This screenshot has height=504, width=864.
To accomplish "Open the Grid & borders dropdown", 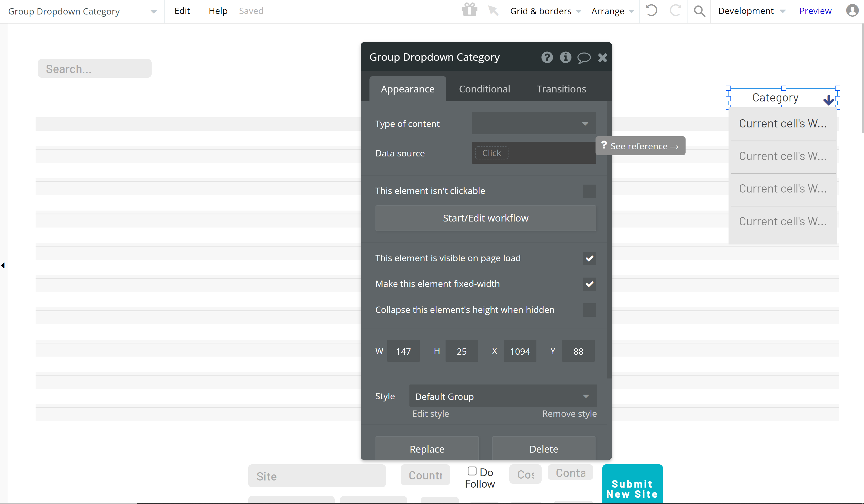I will 545,11.
